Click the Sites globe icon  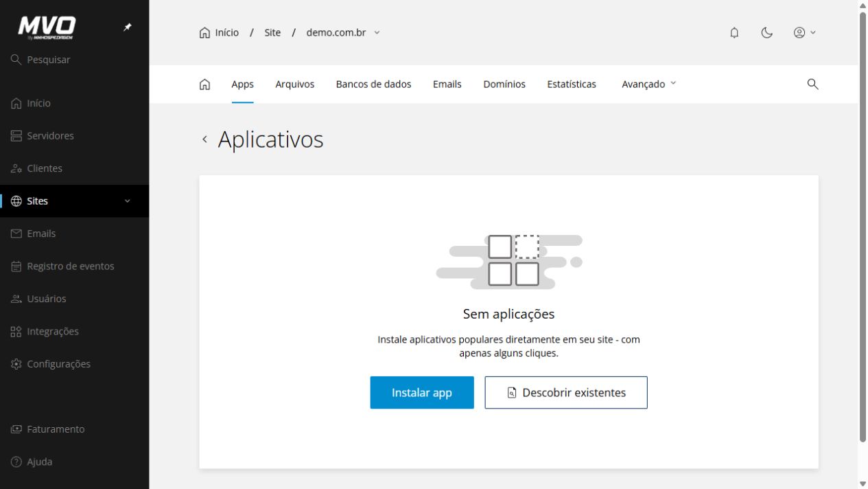click(x=16, y=201)
